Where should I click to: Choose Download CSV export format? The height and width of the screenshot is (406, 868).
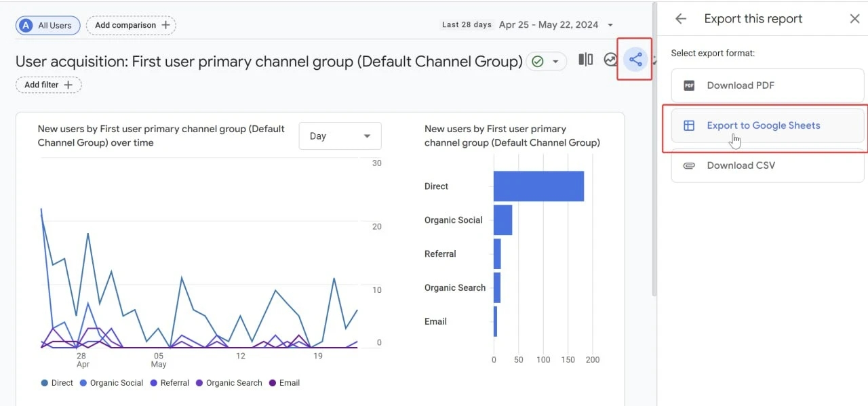pyautogui.click(x=768, y=165)
